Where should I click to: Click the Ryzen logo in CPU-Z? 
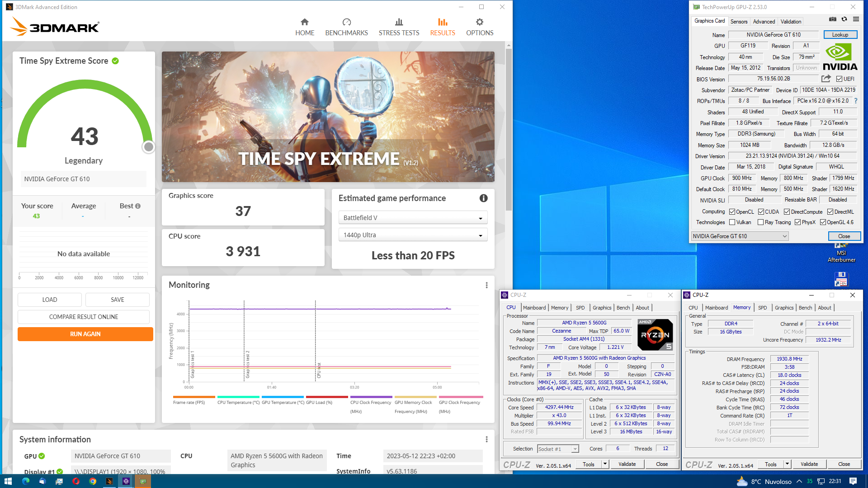coord(655,335)
